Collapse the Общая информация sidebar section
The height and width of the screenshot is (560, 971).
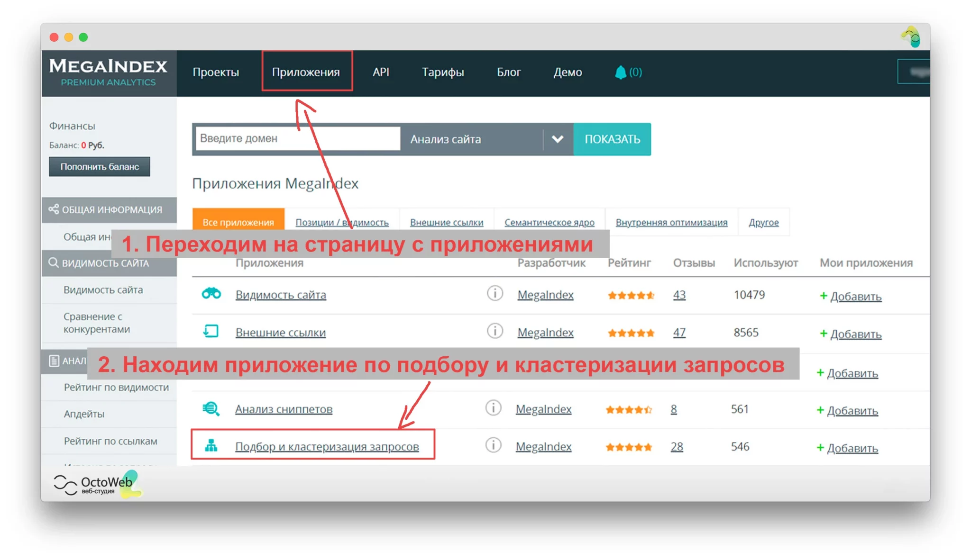click(110, 209)
